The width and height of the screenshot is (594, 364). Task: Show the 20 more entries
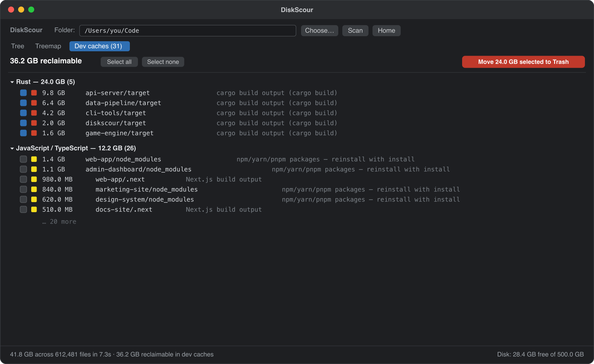tap(59, 222)
